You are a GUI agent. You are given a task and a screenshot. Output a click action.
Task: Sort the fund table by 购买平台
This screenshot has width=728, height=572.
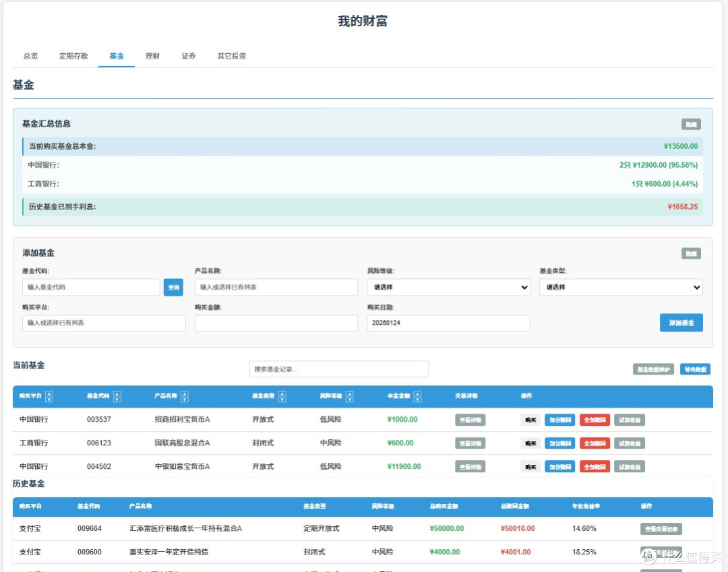pyautogui.click(x=49, y=396)
